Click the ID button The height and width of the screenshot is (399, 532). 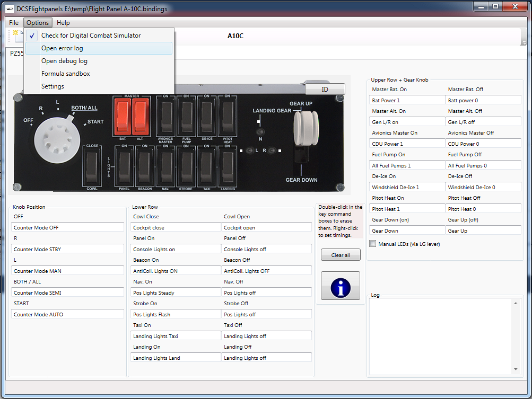325,89
